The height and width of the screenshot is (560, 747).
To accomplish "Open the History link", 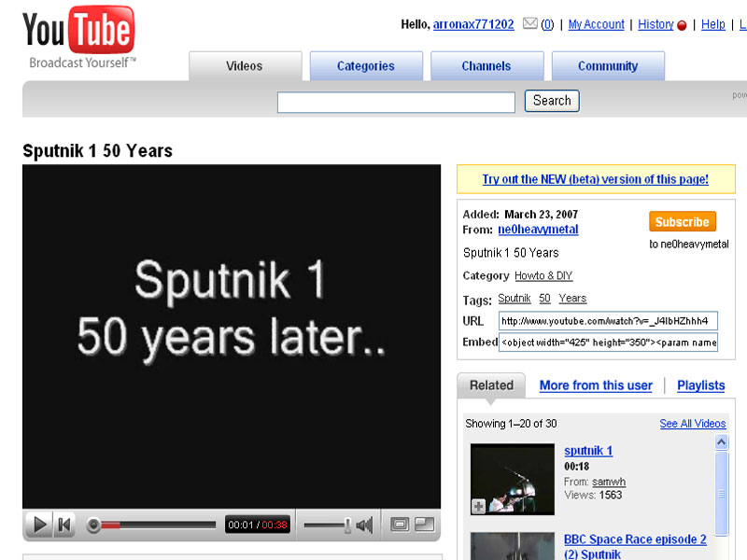I will tap(655, 24).
